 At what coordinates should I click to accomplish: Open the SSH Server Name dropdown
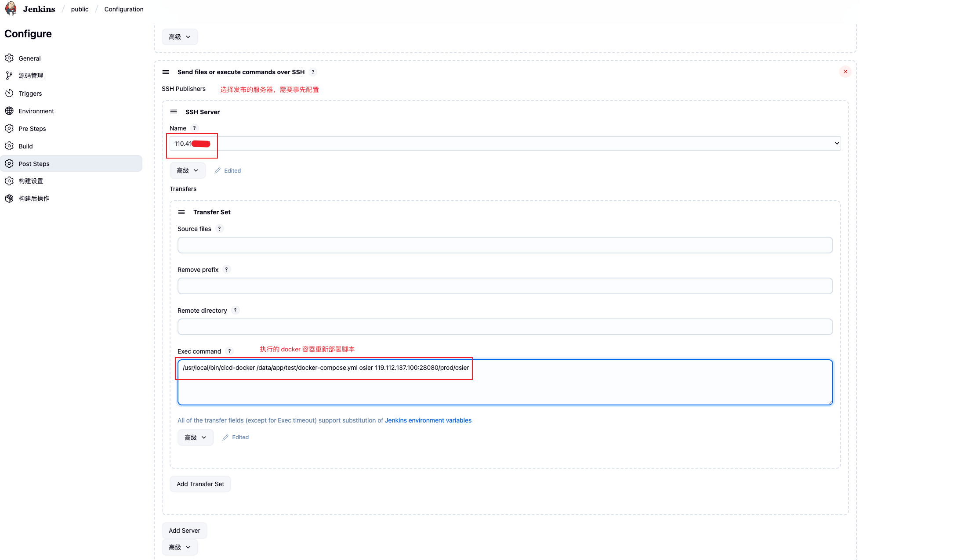(504, 144)
